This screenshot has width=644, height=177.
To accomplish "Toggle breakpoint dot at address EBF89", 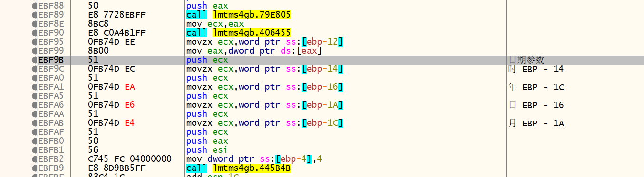I will click(34, 15).
